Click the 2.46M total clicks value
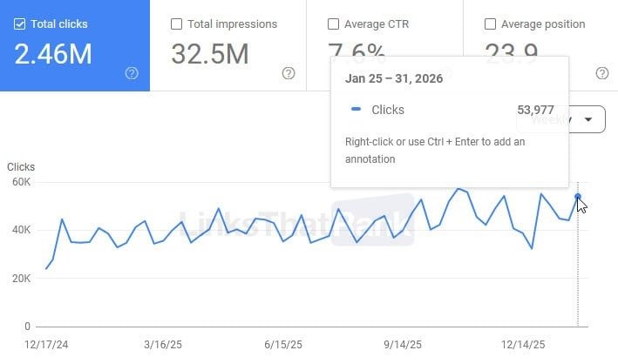 point(53,54)
